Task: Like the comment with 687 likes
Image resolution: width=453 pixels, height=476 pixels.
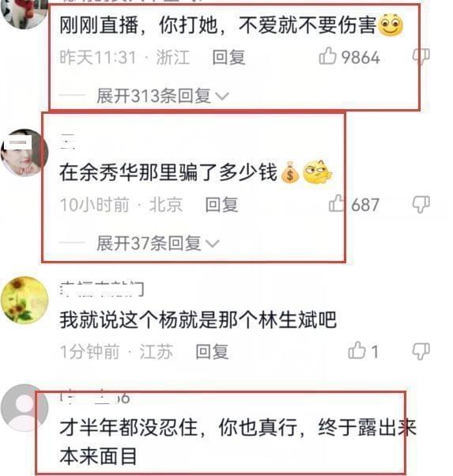Action: pos(337,203)
